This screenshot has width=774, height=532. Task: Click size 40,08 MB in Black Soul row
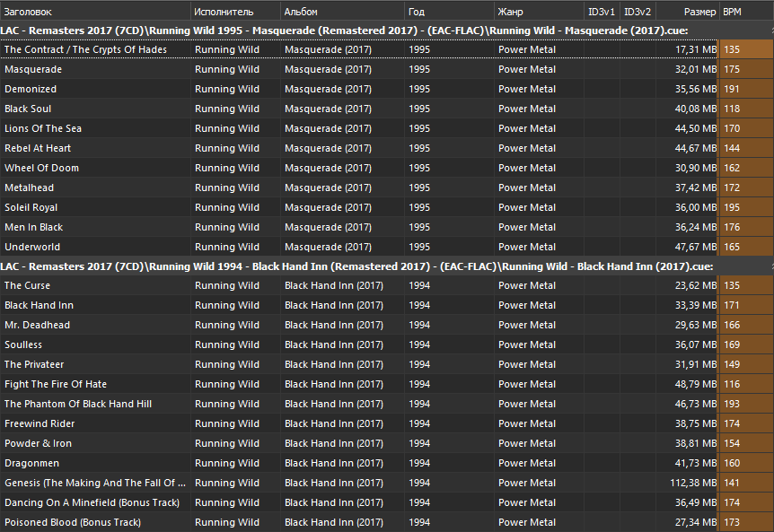(696, 109)
